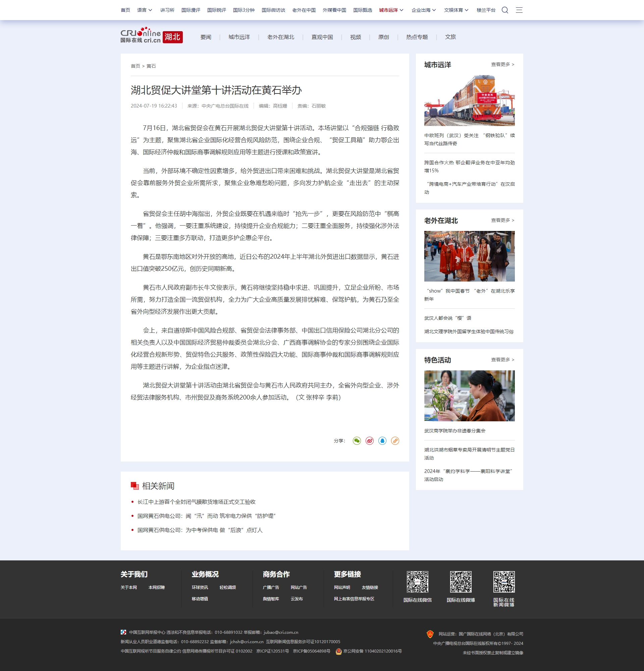Click the 国际在线微信 QR code
This screenshot has width=644, height=671.
417,582
